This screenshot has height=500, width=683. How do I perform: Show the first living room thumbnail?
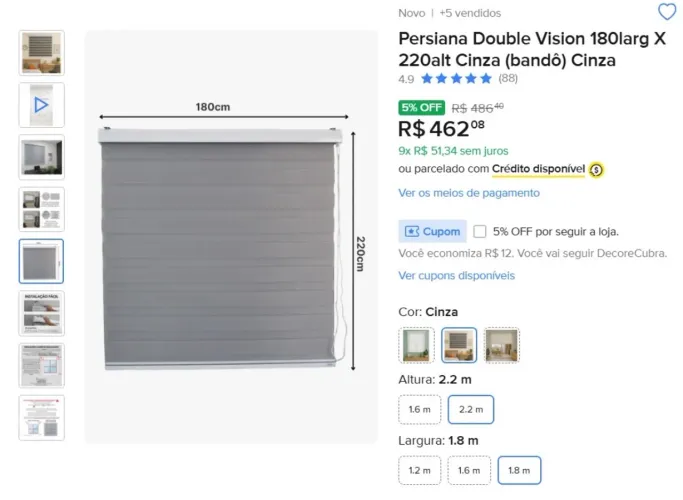(41, 53)
